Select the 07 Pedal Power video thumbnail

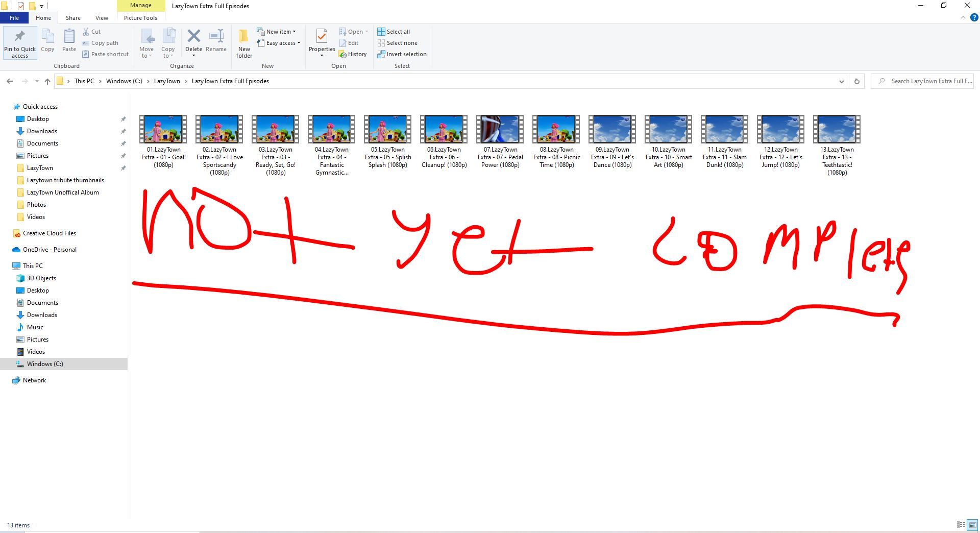500,129
